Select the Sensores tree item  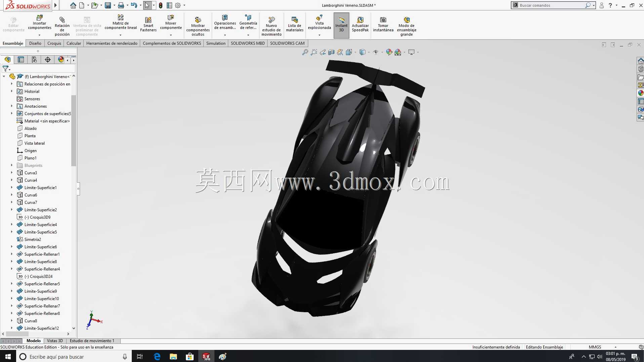(32, 99)
